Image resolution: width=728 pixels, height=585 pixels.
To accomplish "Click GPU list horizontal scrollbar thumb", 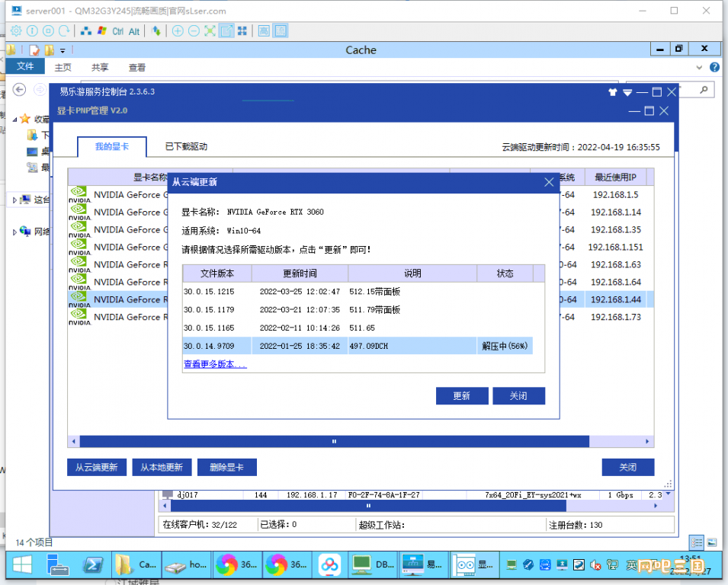I will (335, 441).
